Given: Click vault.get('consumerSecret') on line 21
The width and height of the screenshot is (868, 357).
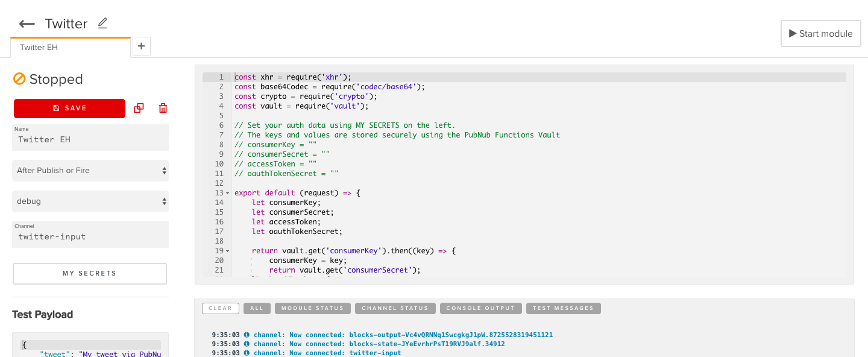Looking at the screenshot, I should 345,270.
